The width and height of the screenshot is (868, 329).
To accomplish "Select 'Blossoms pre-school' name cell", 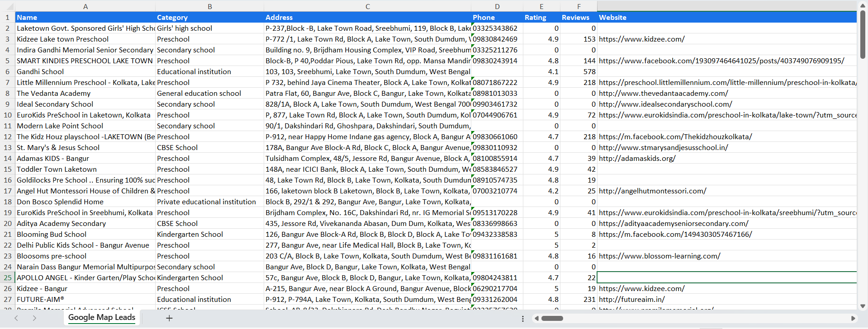I will pos(85,256).
